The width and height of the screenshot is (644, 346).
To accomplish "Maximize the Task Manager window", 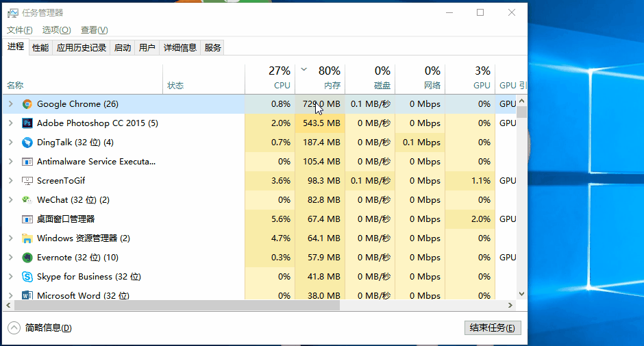I will coord(480,13).
